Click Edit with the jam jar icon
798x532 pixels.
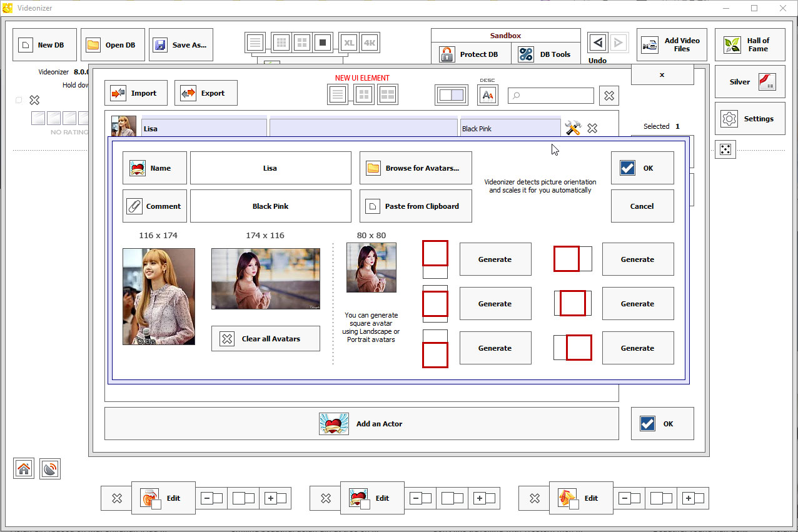[163, 498]
